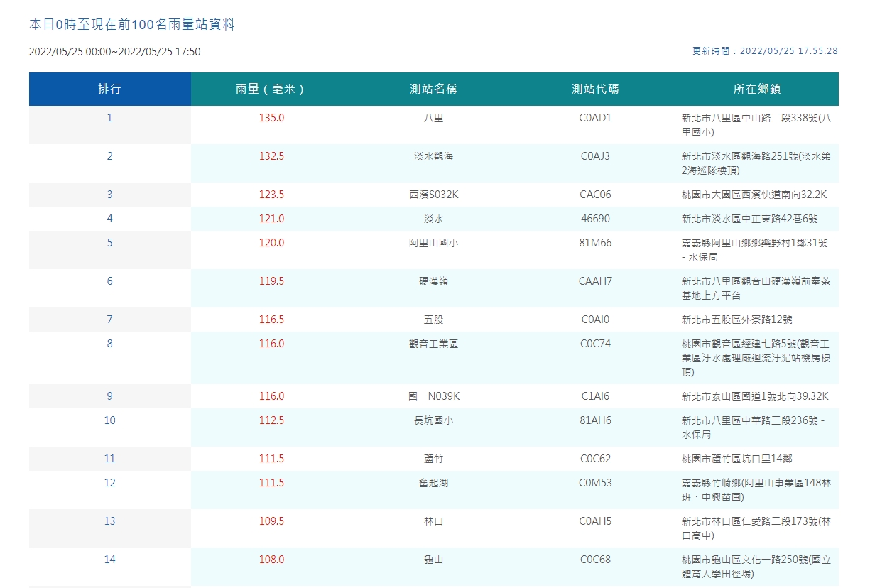Click station name 林口

click(x=433, y=521)
